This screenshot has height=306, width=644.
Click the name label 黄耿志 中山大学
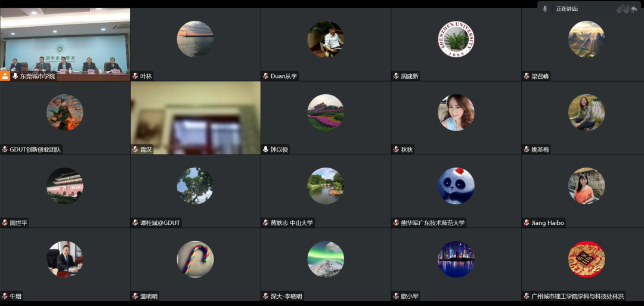(x=292, y=222)
